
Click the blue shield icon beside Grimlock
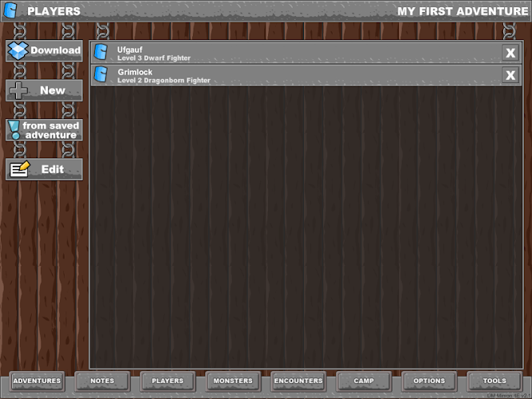click(x=100, y=74)
